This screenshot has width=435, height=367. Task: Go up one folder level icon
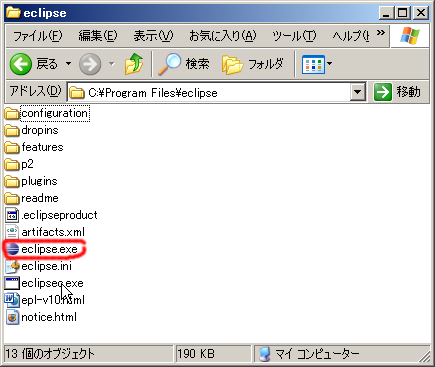click(134, 63)
